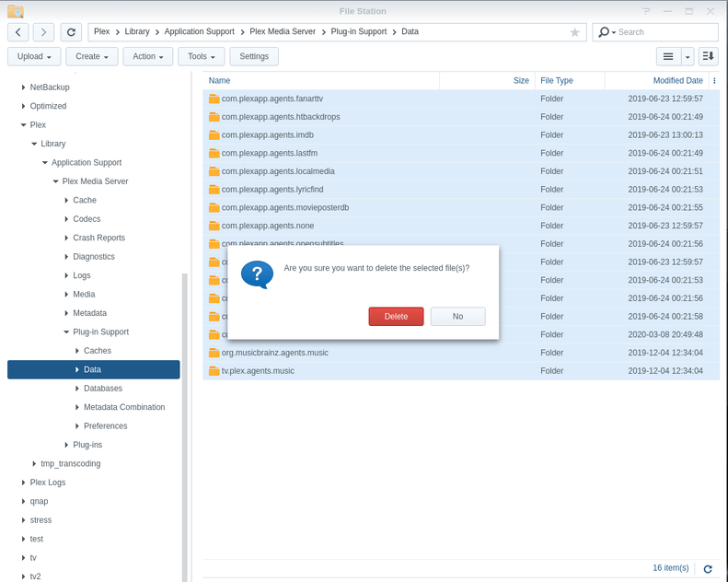
Task: Focus the Search input field
Action: pyautogui.click(x=666, y=32)
